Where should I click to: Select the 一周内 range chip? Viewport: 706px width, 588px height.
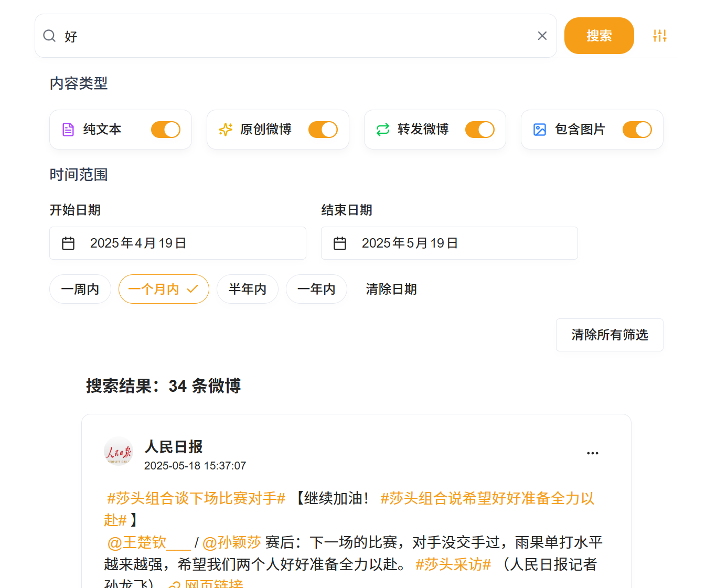80,289
